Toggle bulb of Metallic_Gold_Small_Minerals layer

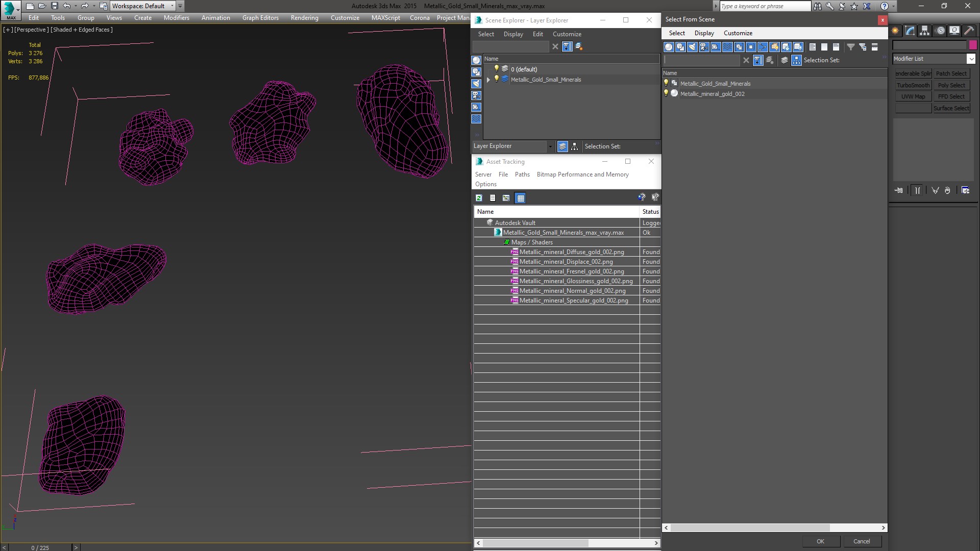click(x=496, y=79)
